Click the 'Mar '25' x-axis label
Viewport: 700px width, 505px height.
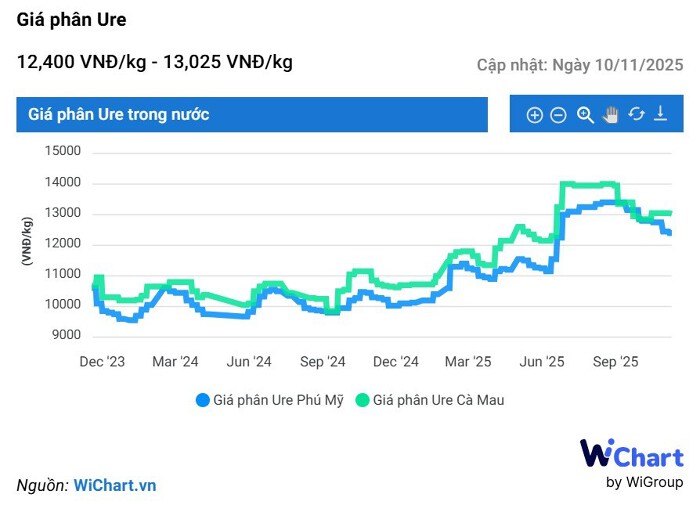point(468,361)
